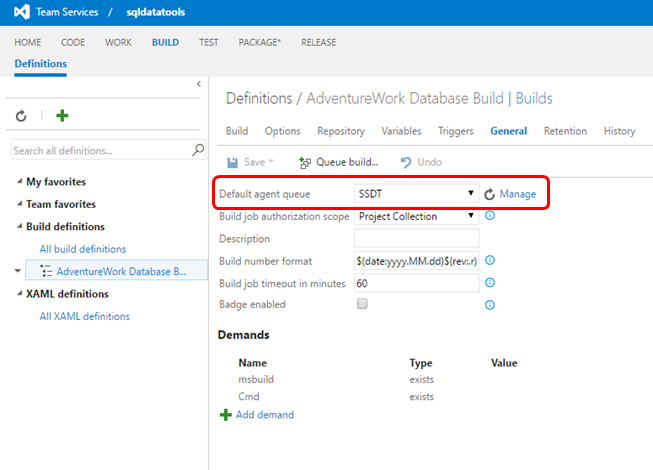
Task: Click the Manage link
Action: click(518, 194)
